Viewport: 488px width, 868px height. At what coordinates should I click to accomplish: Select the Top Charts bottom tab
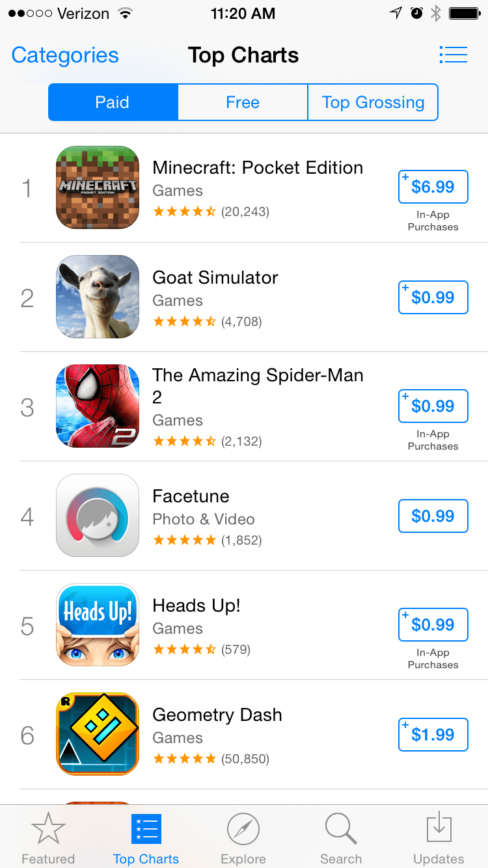(x=146, y=838)
